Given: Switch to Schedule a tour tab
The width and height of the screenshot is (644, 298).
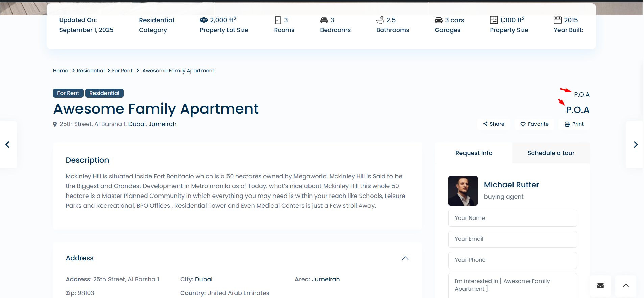Looking at the screenshot, I should click(551, 153).
